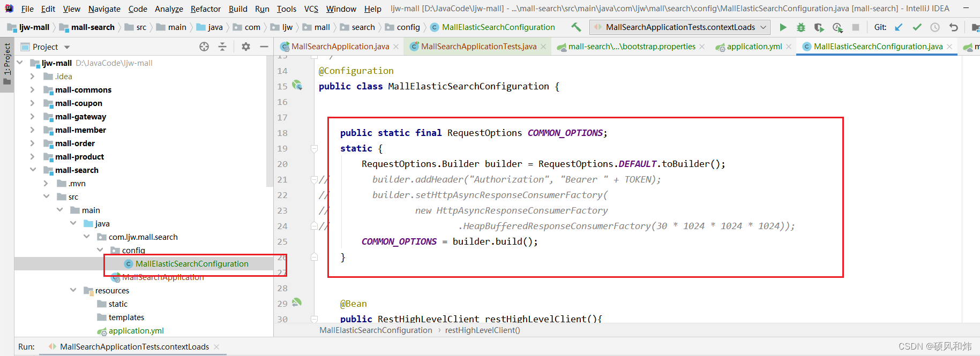The width and height of the screenshot is (980, 356).
Task: Click the bean gutter icon on line 29
Action: pos(297,302)
